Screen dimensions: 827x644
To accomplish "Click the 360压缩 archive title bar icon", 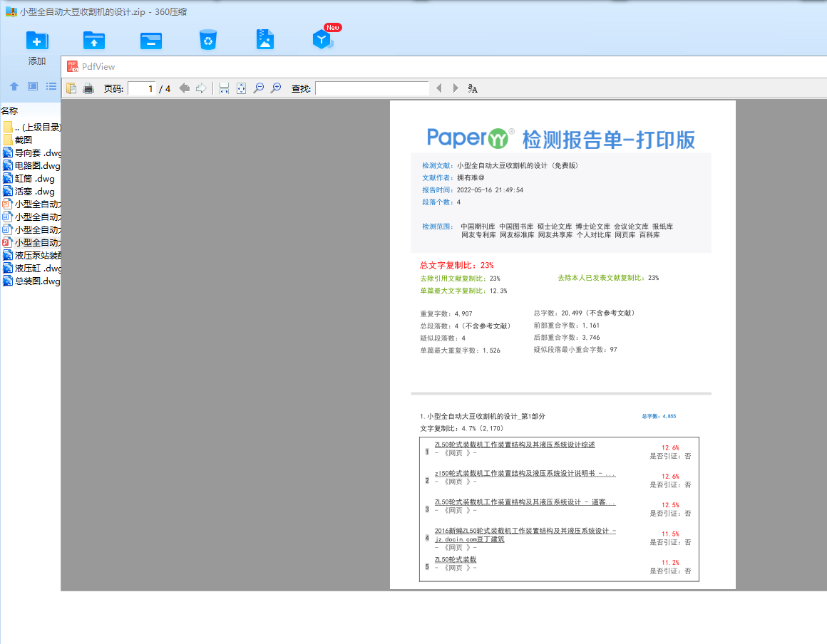I will click(11, 11).
